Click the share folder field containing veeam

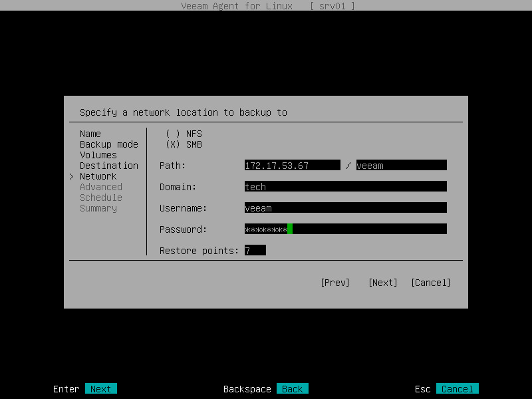(x=402, y=165)
